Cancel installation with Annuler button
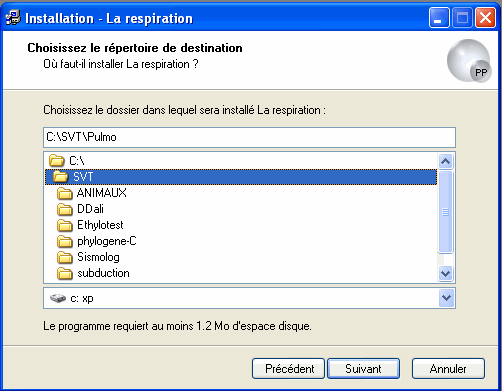Screen dimensions: 502x391 448,369
